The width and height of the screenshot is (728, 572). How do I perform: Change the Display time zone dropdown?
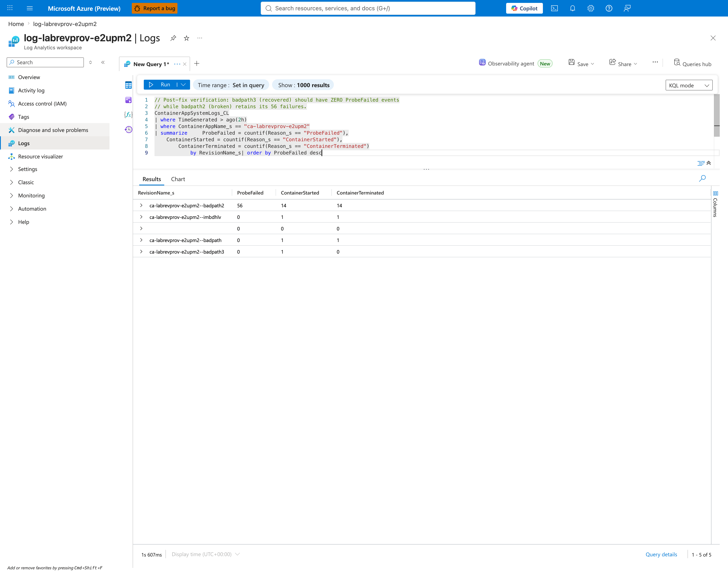(206, 554)
